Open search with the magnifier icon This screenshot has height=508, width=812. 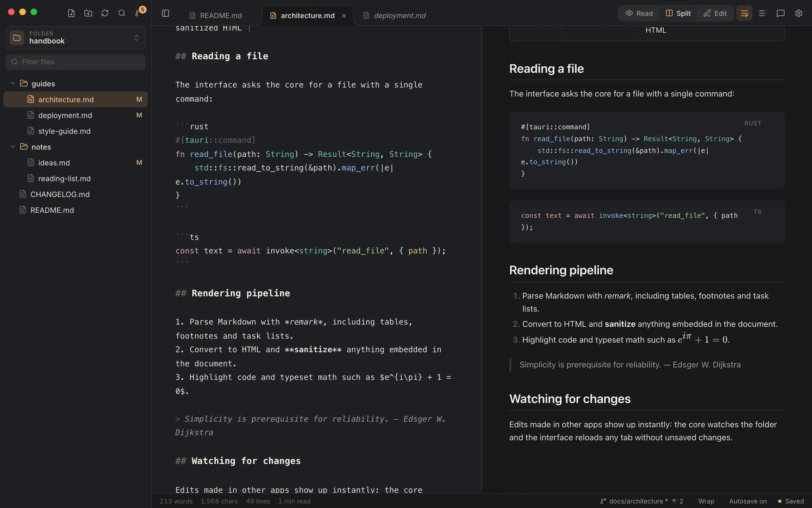[x=122, y=14]
